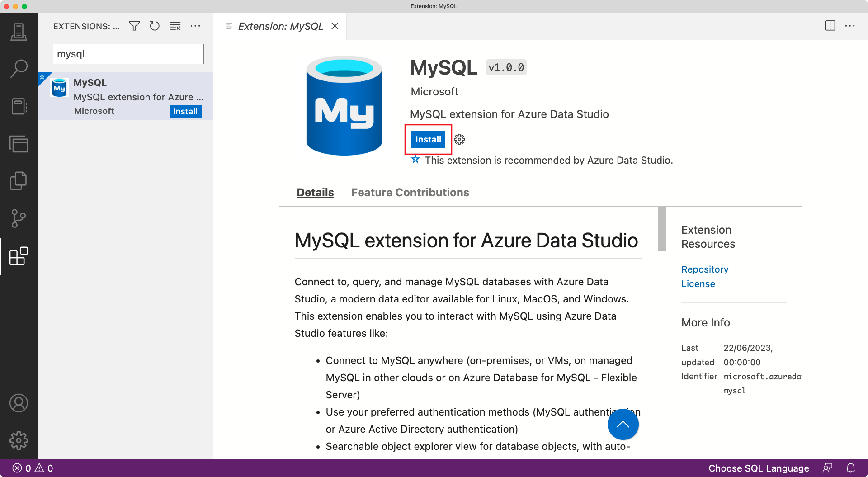Open the Search view
The height and width of the screenshot is (477, 868).
[x=19, y=68]
